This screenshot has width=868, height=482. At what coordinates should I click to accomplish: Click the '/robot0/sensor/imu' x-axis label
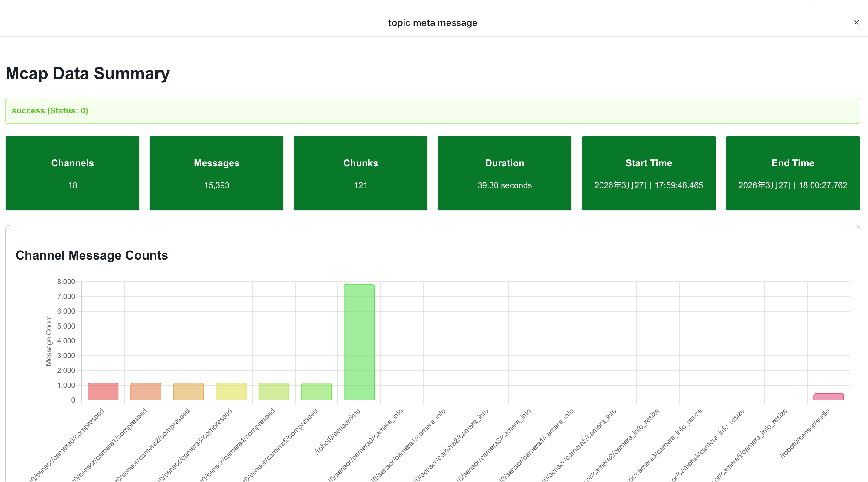[338, 431]
